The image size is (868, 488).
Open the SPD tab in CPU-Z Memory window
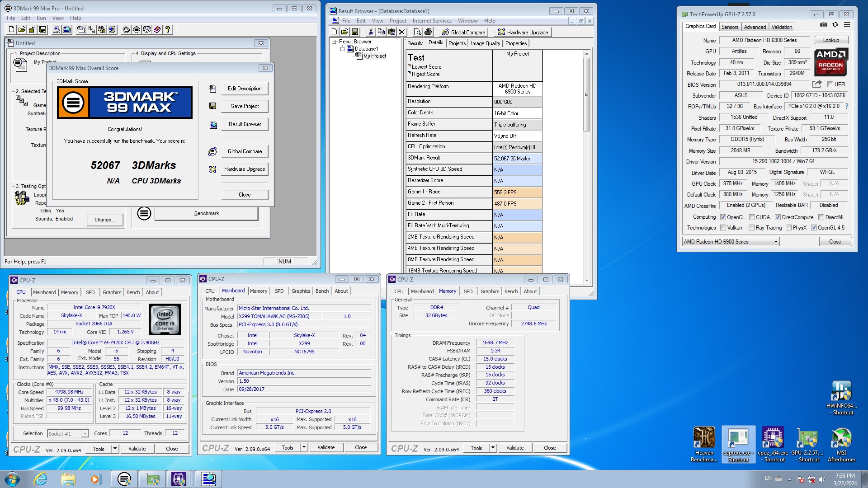pyautogui.click(x=468, y=291)
